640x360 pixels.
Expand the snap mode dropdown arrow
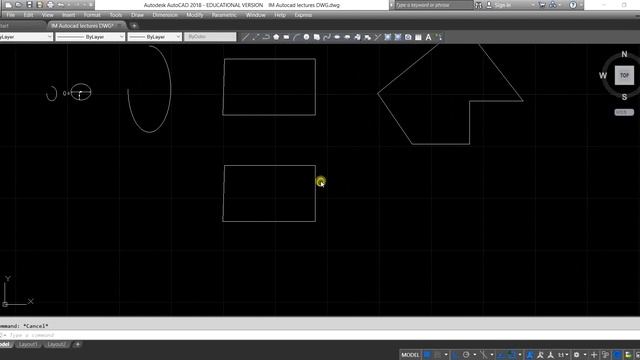click(446, 355)
